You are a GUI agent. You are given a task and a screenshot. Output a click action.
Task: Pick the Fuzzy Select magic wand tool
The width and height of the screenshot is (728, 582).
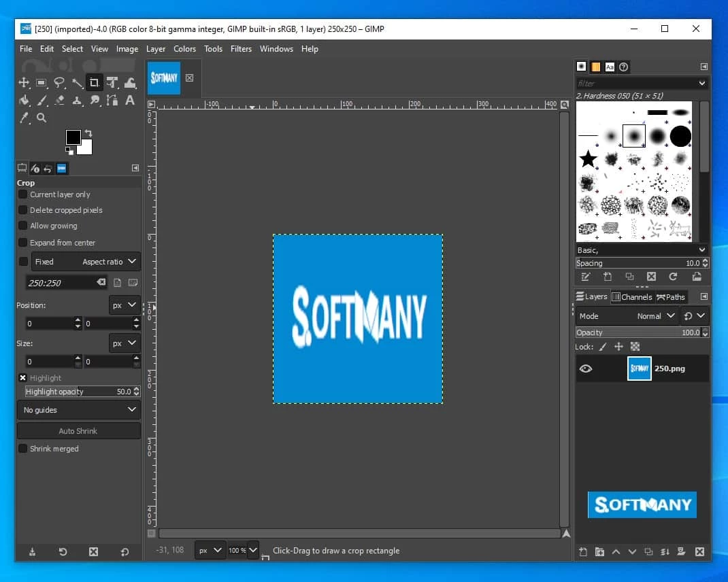(78, 83)
